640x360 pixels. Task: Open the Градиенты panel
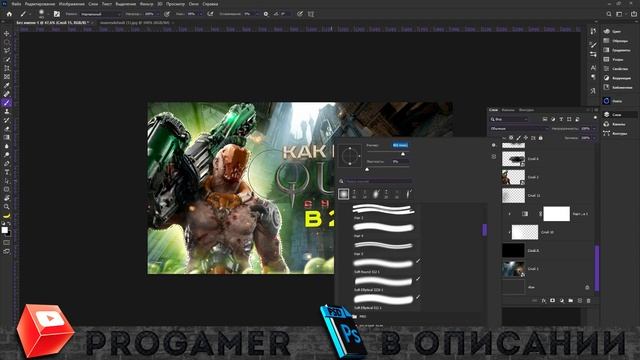click(x=617, y=50)
